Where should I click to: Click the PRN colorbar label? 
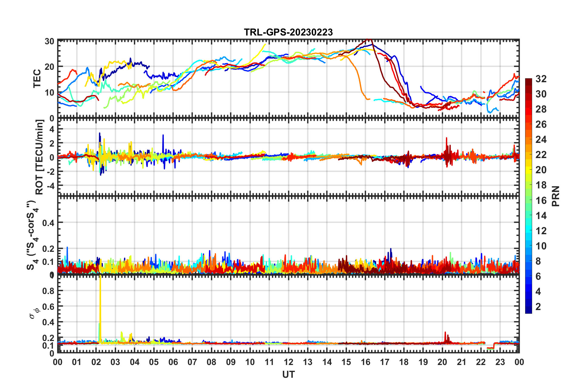pyautogui.click(x=555, y=196)
